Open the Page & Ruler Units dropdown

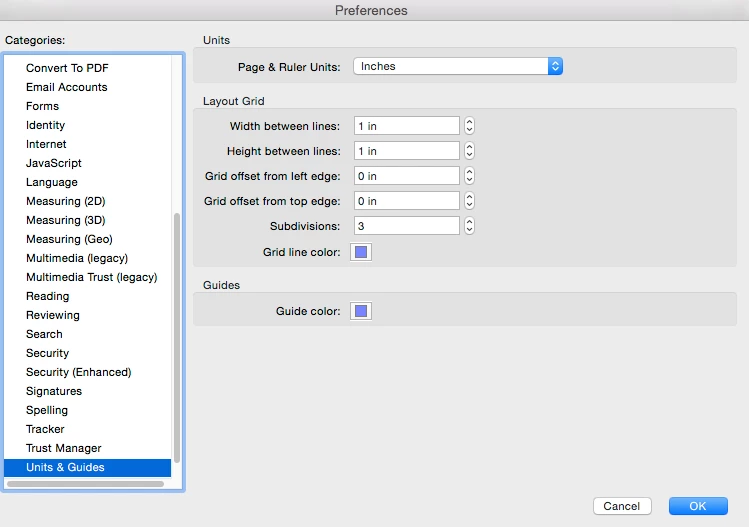(458, 66)
